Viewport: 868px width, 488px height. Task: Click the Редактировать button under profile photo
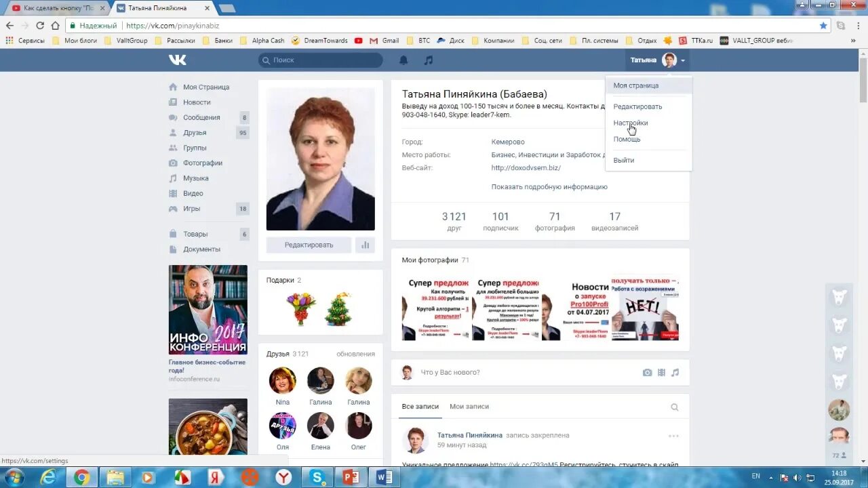pos(309,245)
